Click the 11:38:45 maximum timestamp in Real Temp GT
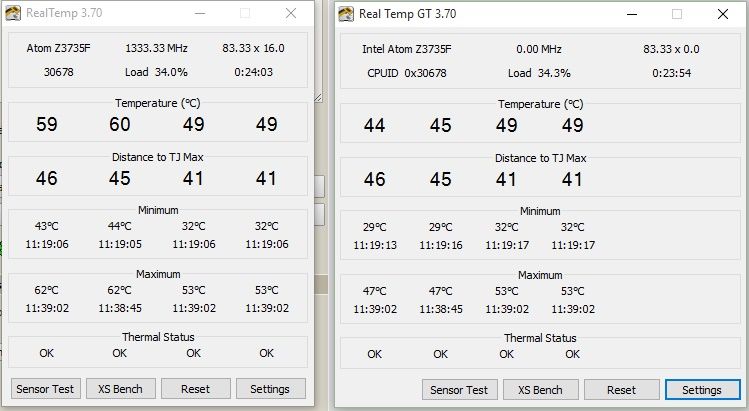This screenshot has height=411, width=749. click(x=441, y=309)
